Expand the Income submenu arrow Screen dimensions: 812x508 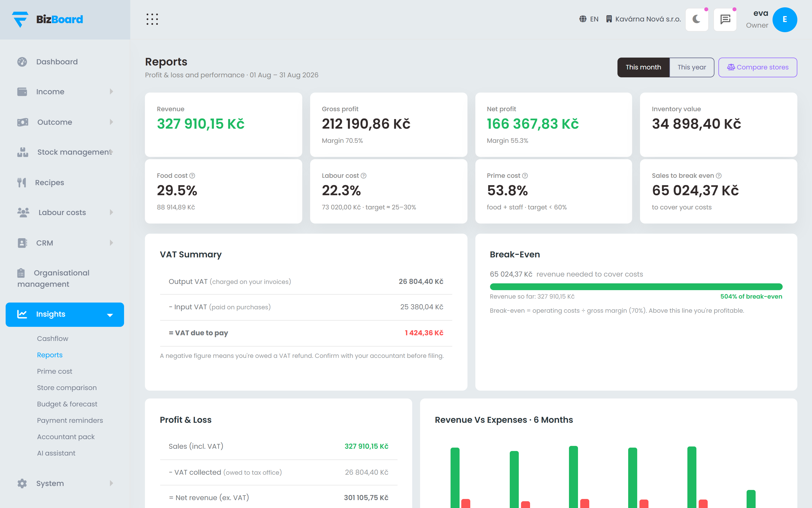[x=111, y=92]
